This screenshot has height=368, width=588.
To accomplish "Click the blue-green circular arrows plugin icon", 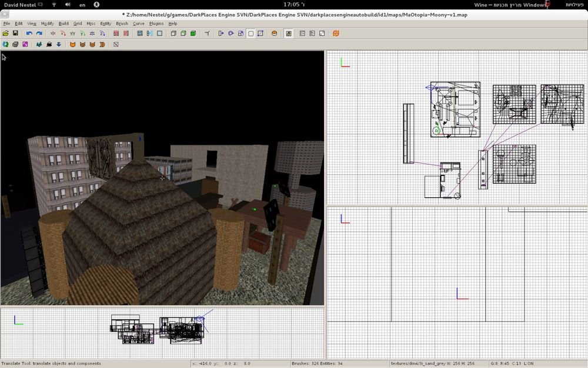I will 6,44.
